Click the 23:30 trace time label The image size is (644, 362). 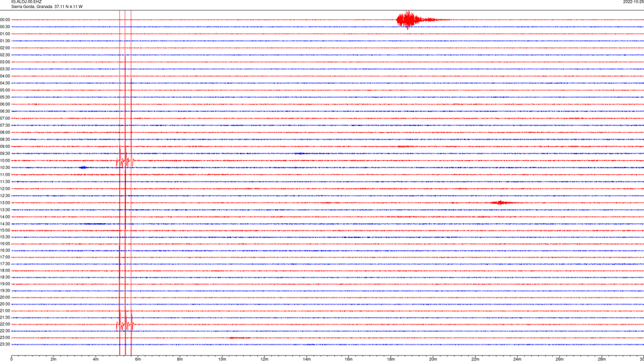(5, 345)
